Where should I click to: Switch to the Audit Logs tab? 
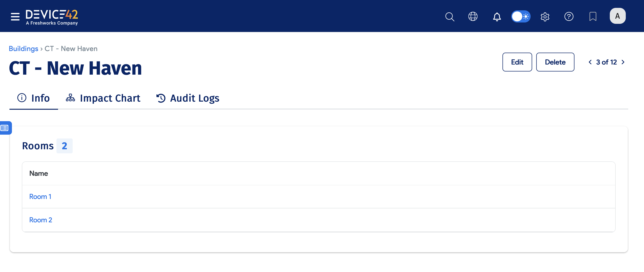[x=188, y=98]
